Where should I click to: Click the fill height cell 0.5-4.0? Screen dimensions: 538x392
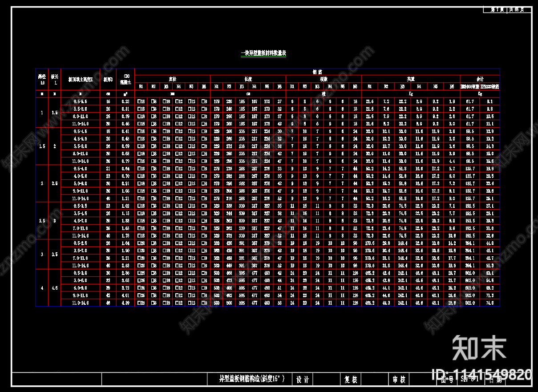tap(81, 169)
